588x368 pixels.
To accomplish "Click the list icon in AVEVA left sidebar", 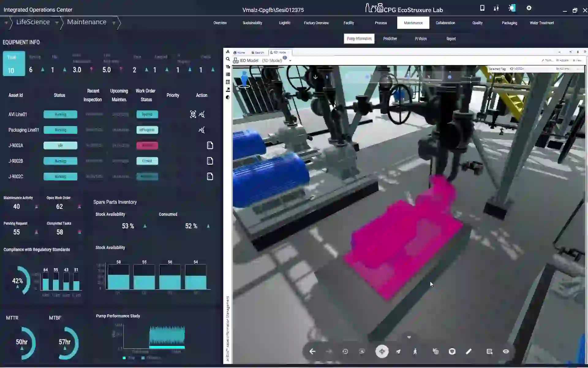I will 228,74.
